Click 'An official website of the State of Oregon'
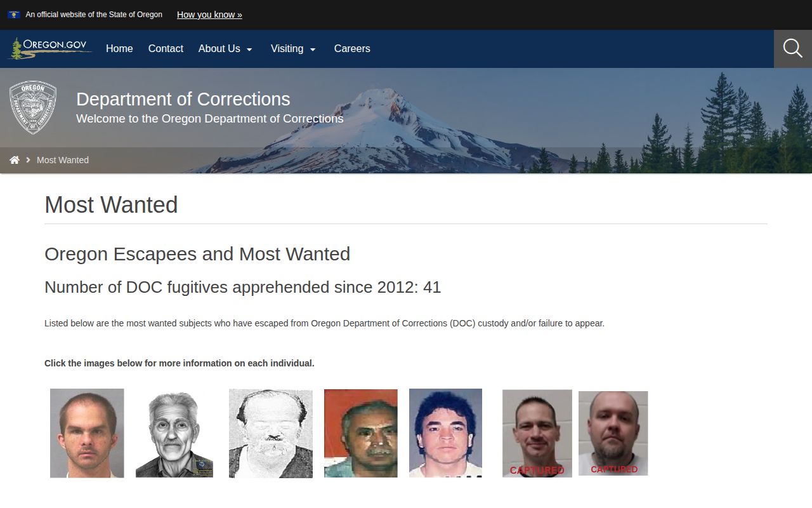The image size is (812, 508). pyautogui.click(x=94, y=15)
